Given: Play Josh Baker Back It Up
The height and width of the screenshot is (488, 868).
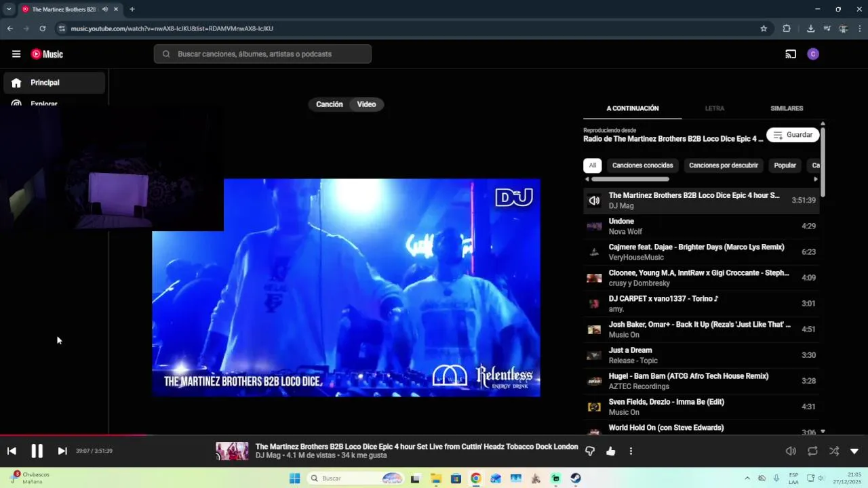Looking at the screenshot, I should (701, 329).
